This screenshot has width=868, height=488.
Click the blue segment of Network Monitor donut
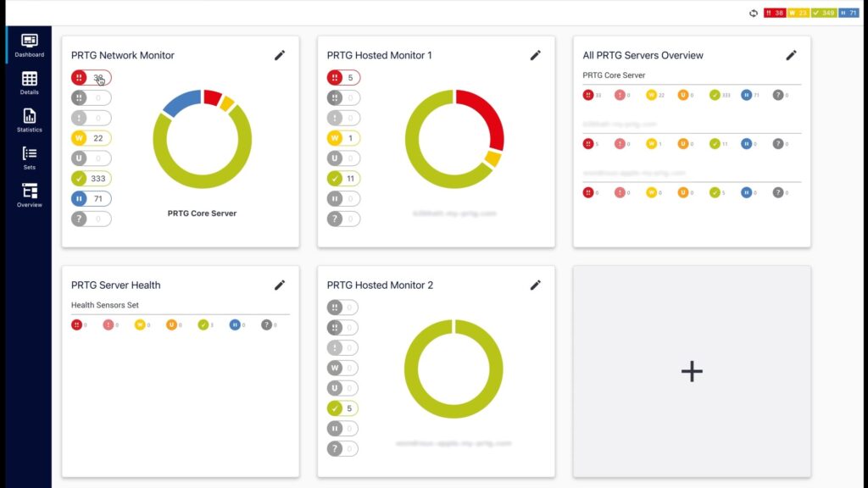tap(180, 103)
